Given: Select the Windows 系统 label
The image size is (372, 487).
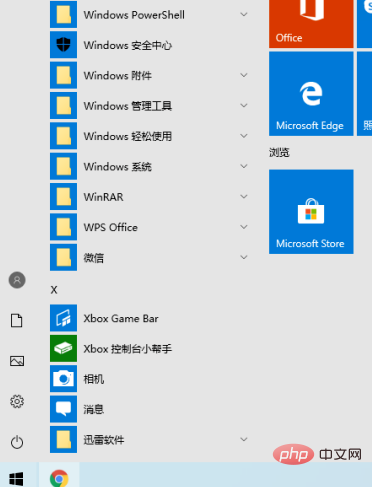Looking at the screenshot, I should (118, 167).
